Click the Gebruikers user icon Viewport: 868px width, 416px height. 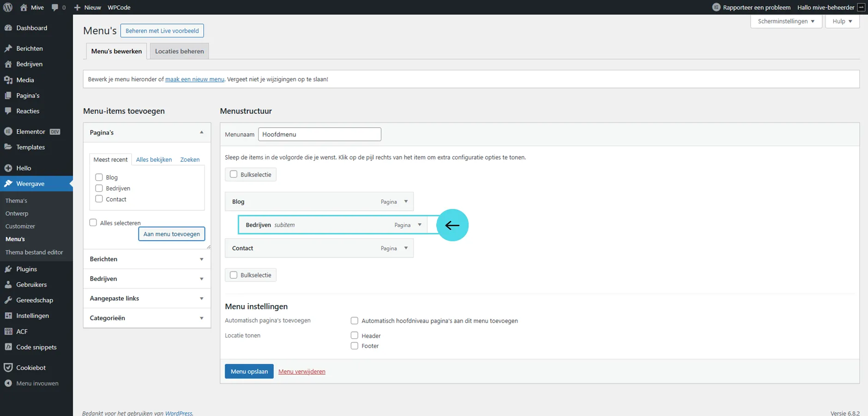pyautogui.click(x=8, y=285)
